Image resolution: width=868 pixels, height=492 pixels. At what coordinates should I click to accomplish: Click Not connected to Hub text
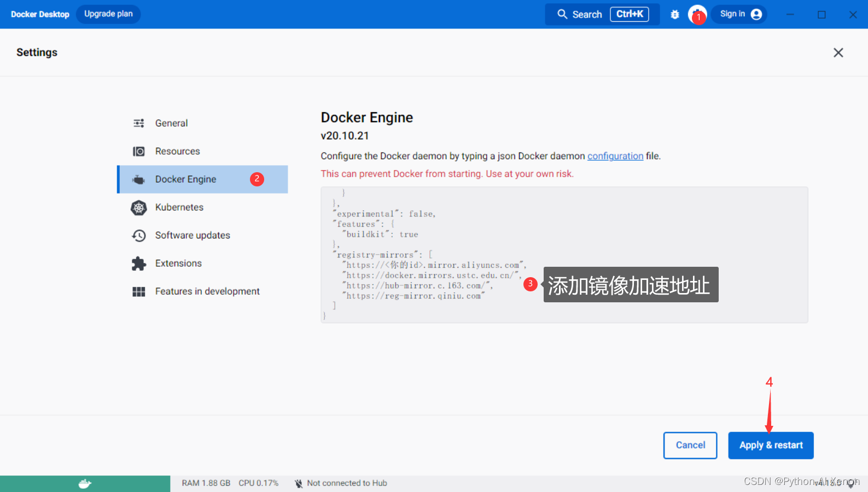tap(347, 483)
